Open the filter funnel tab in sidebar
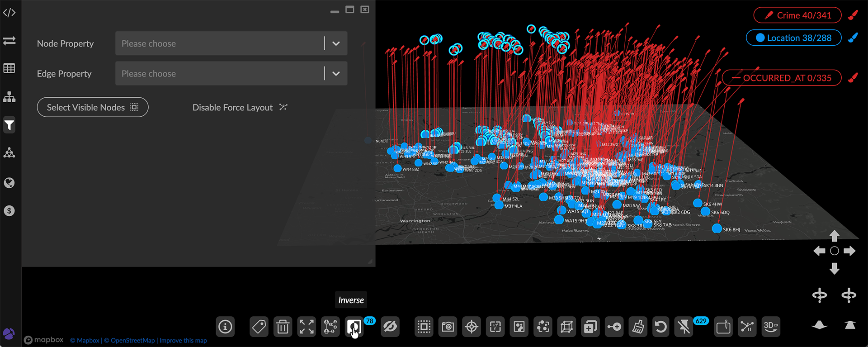This screenshot has height=347, width=868. click(x=9, y=125)
